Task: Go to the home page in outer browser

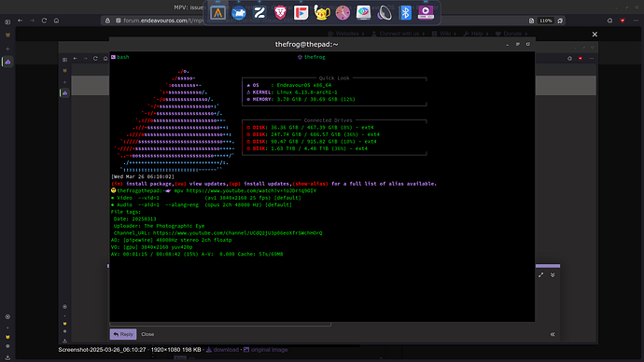Action: click(x=56, y=21)
